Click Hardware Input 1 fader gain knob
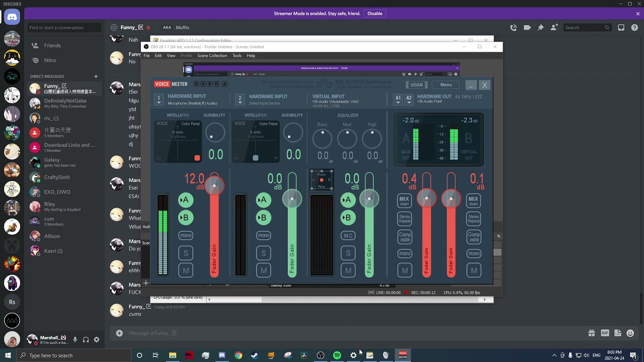This screenshot has width=644, height=362. [x=214, y=186]
